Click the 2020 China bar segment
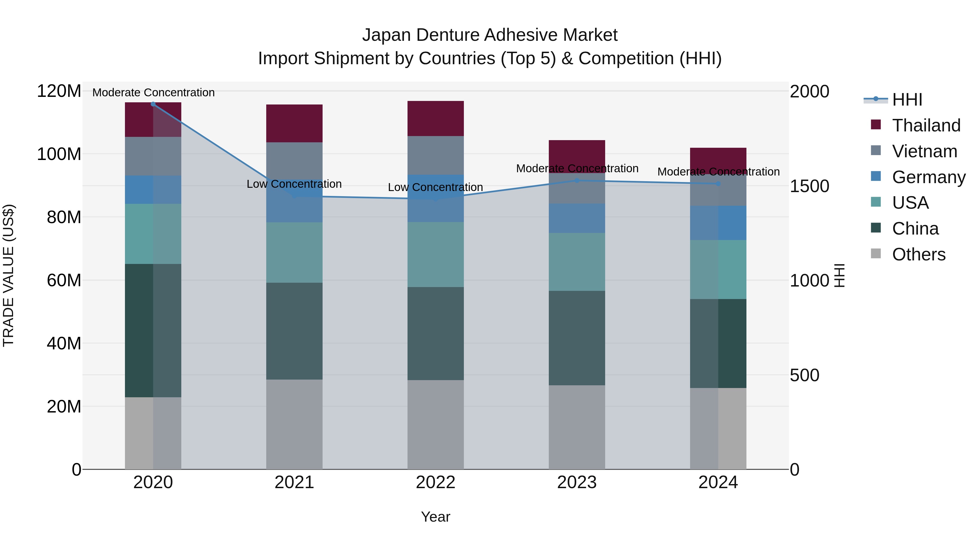 pos(153,331)
